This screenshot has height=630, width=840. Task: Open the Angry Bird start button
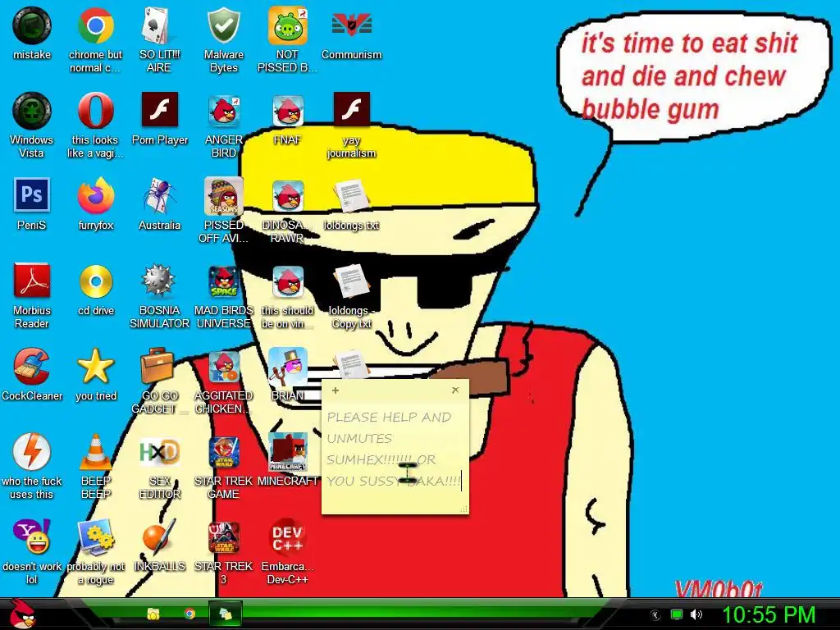point(24,614)
